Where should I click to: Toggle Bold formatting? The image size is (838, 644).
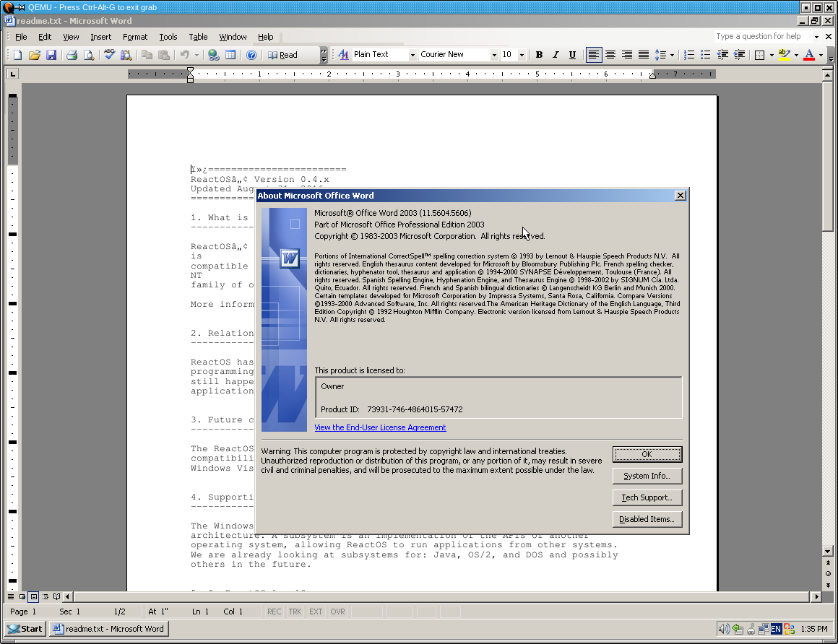(539, 55)
